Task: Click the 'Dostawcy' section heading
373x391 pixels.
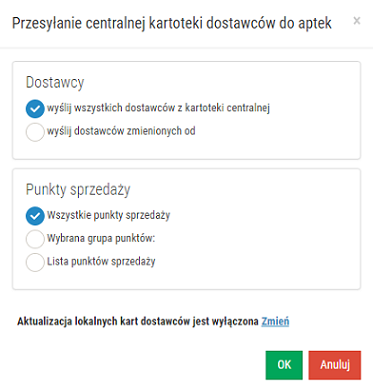Action: point(55,82)
